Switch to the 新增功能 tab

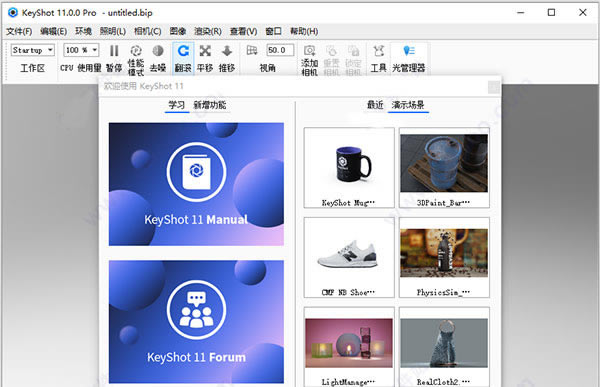210,105
